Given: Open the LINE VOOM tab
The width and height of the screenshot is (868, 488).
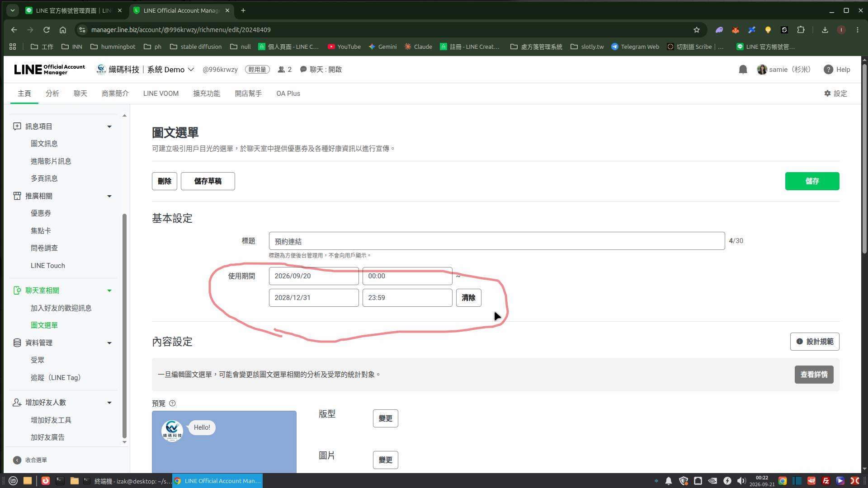Looking at the screenshot, I should [x=161, y=94].
